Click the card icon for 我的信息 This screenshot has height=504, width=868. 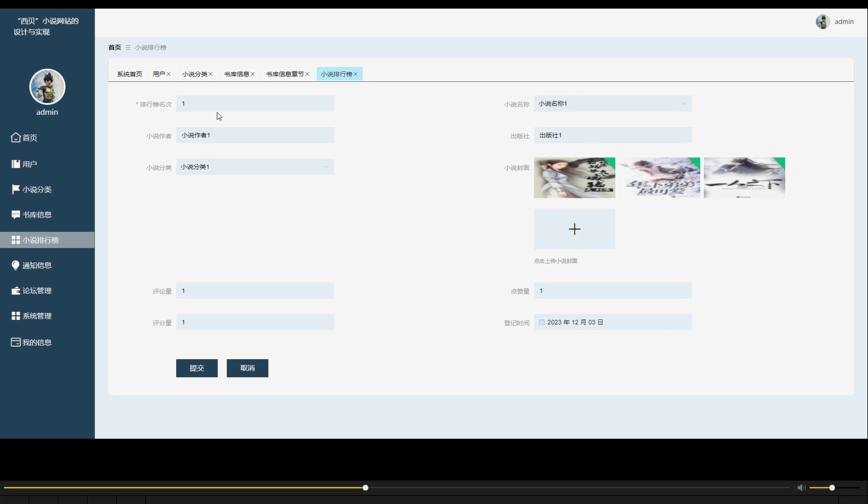click(x=15, y=342)
